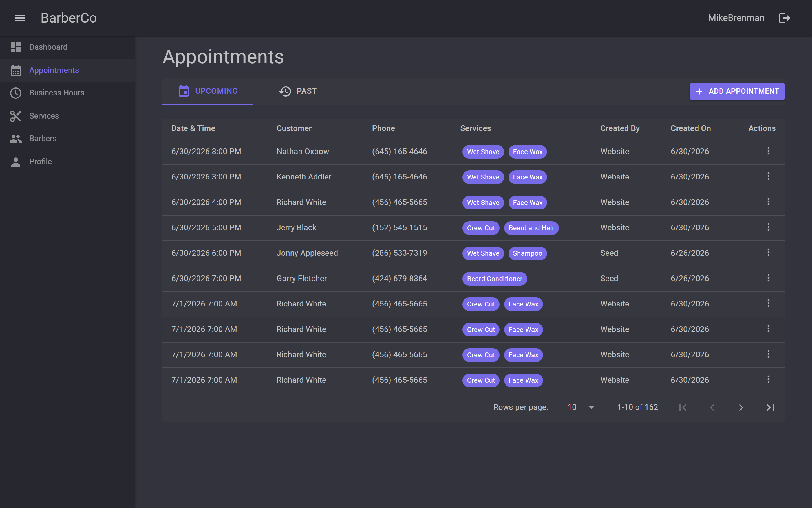This screenshot has width=812, height=508.
Task: Click Face Wax chip in Kenneth Addler row
Action: coord(528,178)
